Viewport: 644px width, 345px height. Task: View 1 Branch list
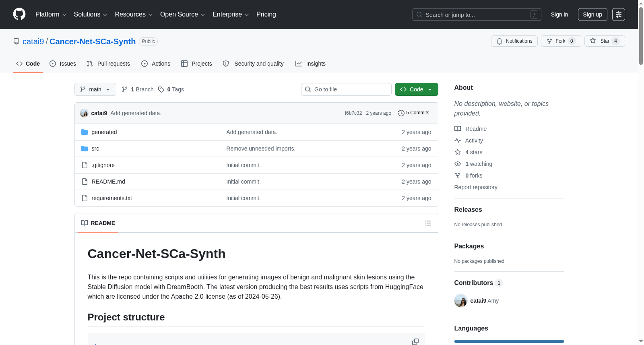click(x=138, y=89)
